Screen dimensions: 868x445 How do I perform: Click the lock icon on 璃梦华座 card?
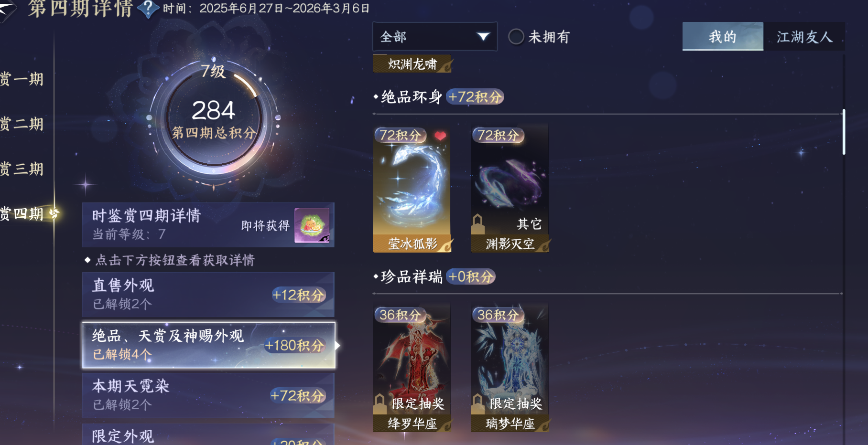pyautogui.click(x=477, y=404)
